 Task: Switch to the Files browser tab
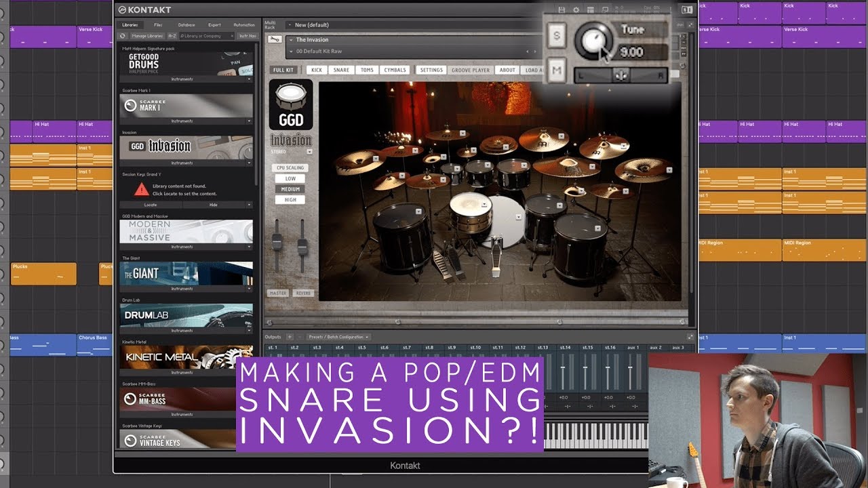158,25
